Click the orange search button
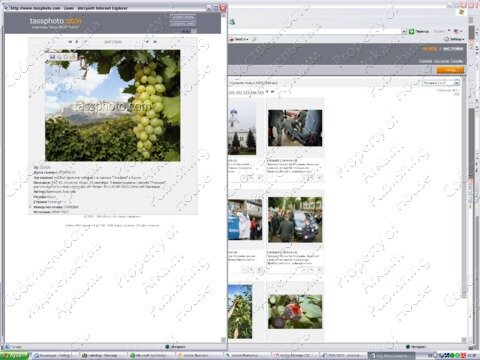Viewport: 480px width, 360px height. (x=450, y=70)
